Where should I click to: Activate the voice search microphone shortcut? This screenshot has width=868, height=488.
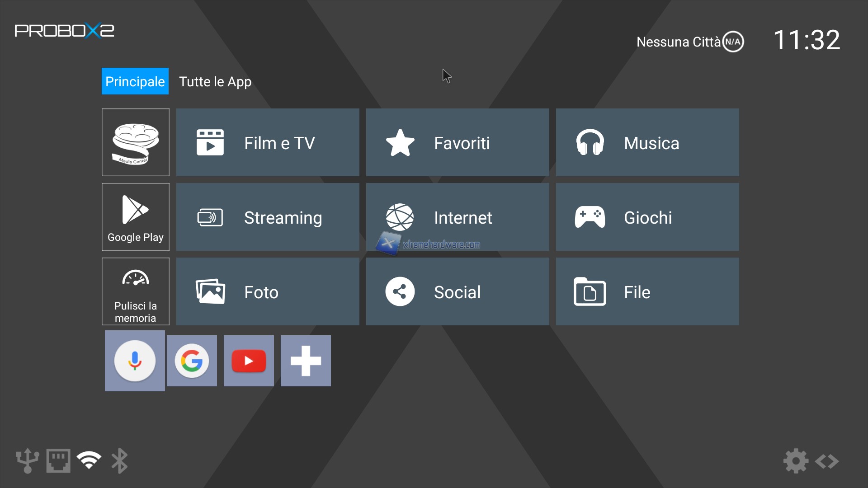coord(135,361)
